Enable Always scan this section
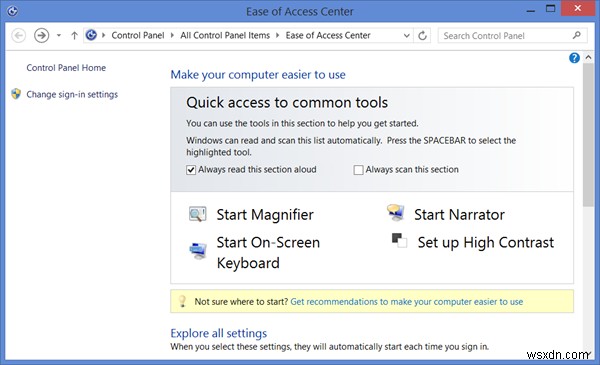 tap(358, 170)
